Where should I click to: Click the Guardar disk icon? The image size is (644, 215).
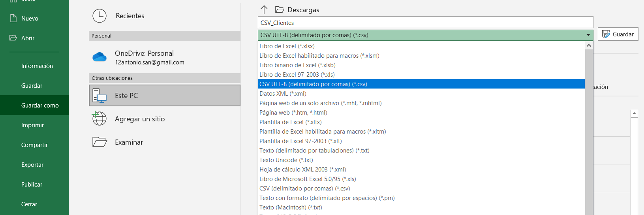pyautogui.click(x=606, y=34)
